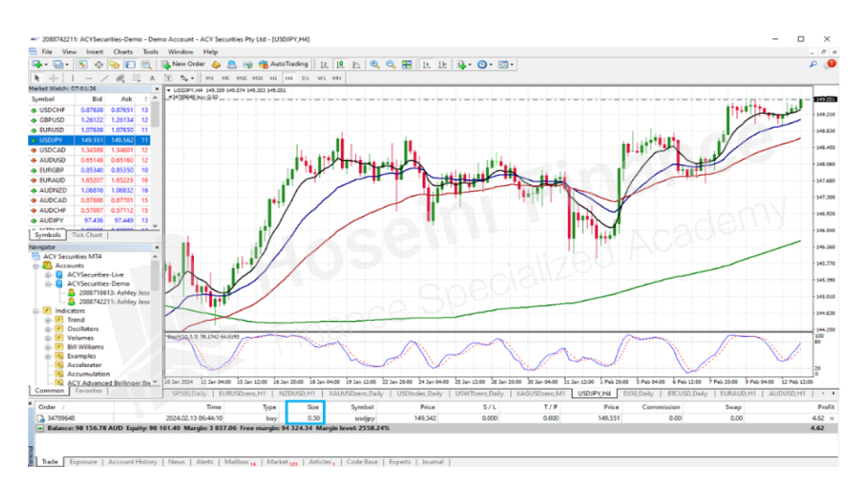Click the New Order button
Image resolution: width=868 pixels, height=502 pixels.
(184, 64)
